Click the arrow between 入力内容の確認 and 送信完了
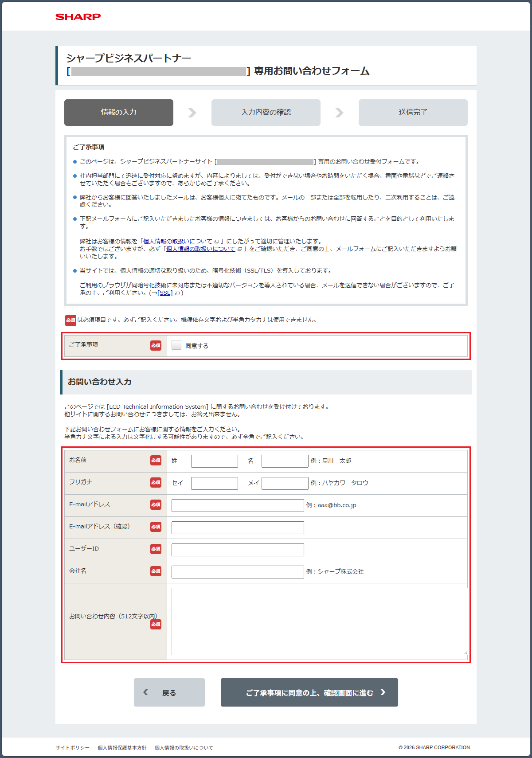This screenshot has height=758, width=532. point(339,113)
